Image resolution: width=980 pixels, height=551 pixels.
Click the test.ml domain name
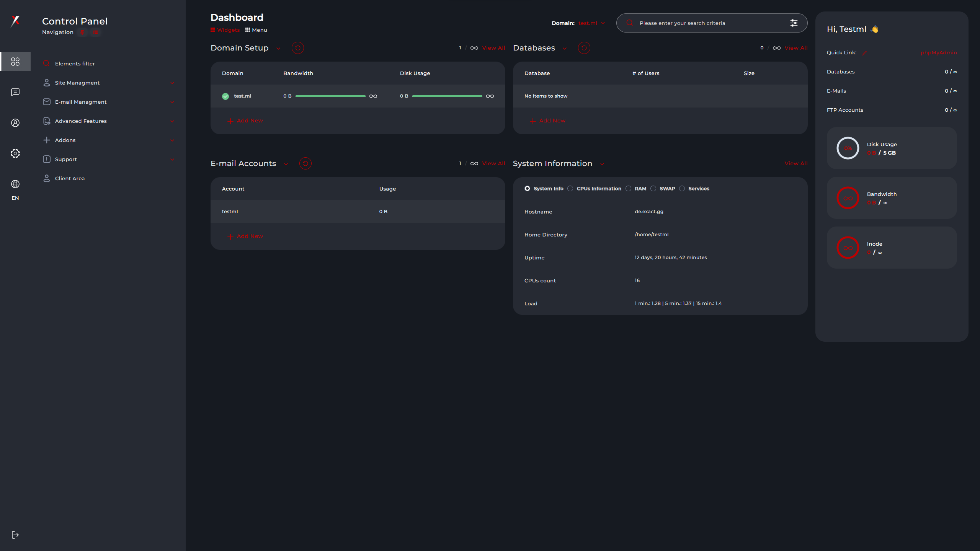point(243,96)
